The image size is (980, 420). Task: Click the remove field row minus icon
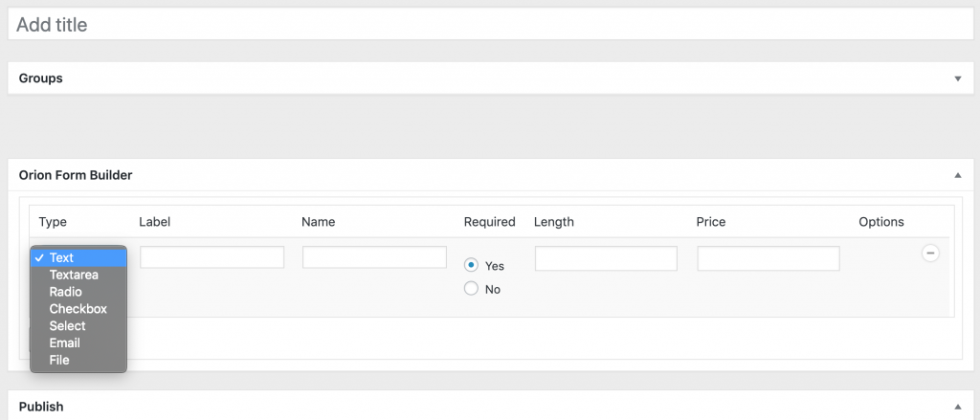pos(929,254)
